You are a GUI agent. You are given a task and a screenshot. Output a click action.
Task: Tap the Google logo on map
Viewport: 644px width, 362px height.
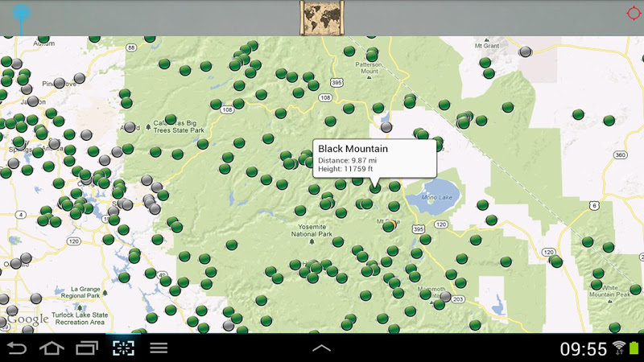tap(27, 319)
